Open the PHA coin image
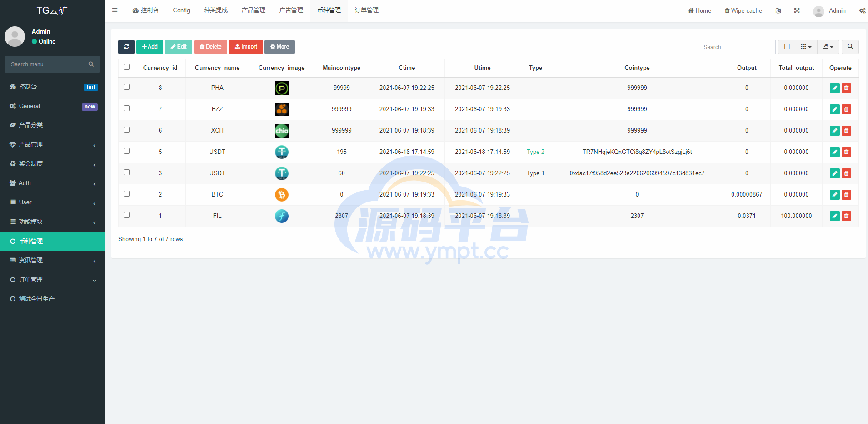This screenshot has width=868, height=424. 282,88
